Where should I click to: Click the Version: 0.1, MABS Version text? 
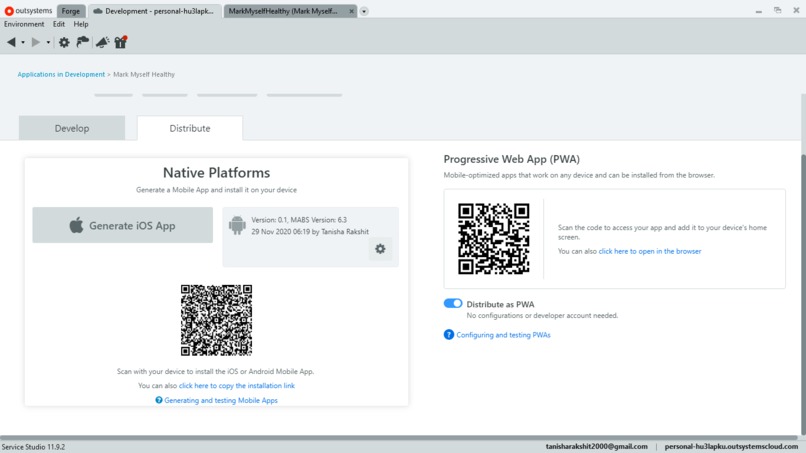(x=299, y=220)
